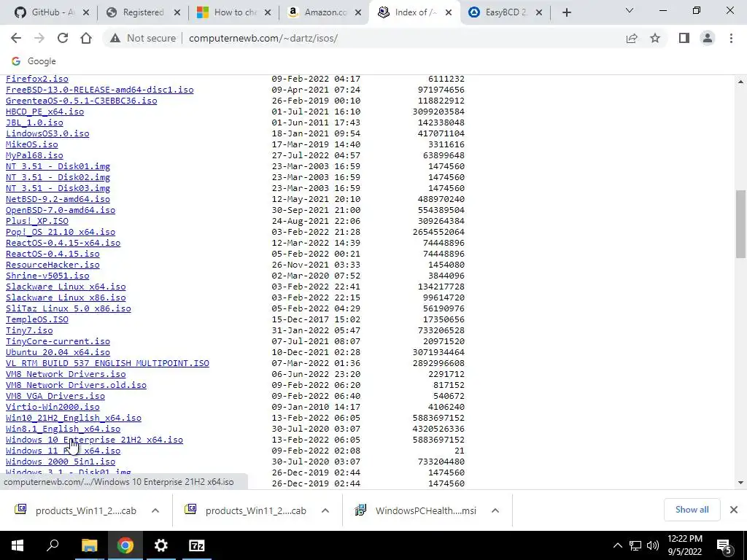Screen dimensions: 747x560
Task: Open the HBCD_PE_x64.iso link
Action: [44, 112]
